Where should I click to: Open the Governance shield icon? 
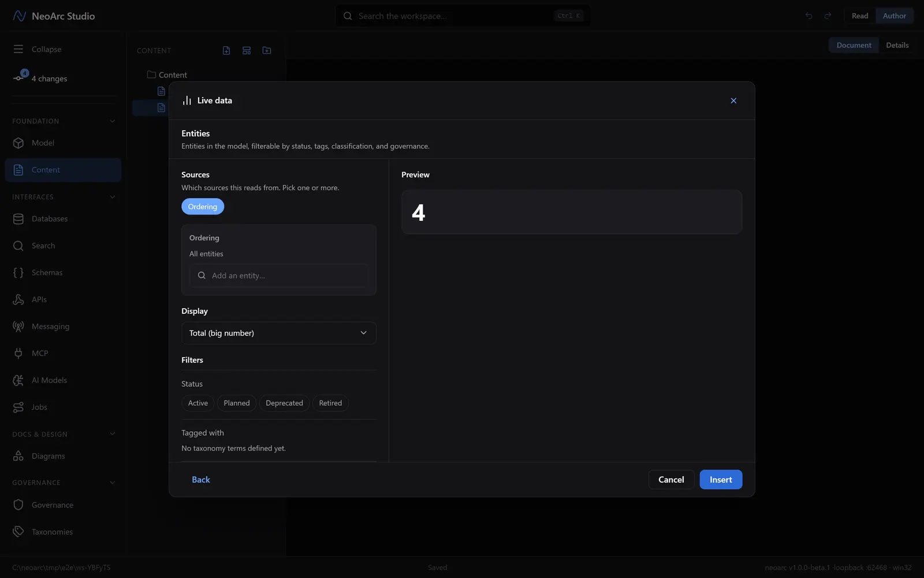18,505
